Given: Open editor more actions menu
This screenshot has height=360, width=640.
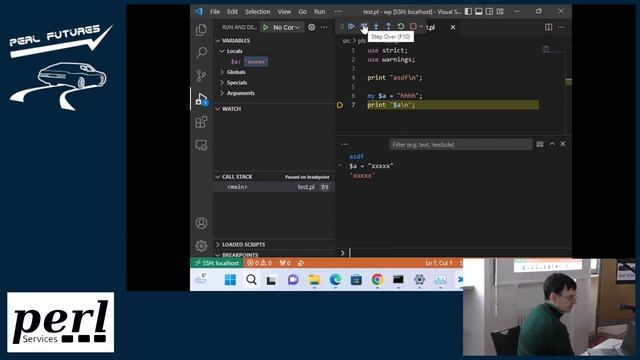Looking at the screenshot, I should point(561,27).
